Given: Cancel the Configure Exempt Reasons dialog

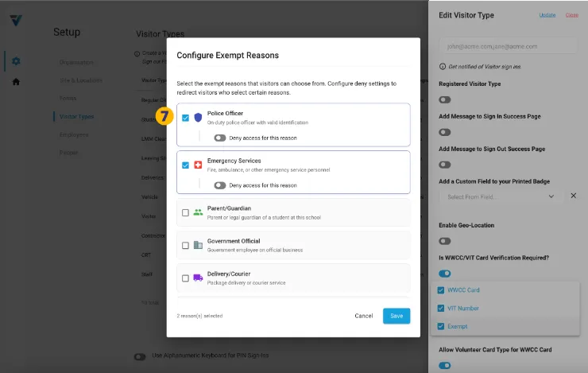Looking at the screenshot, I should [364, 316].
